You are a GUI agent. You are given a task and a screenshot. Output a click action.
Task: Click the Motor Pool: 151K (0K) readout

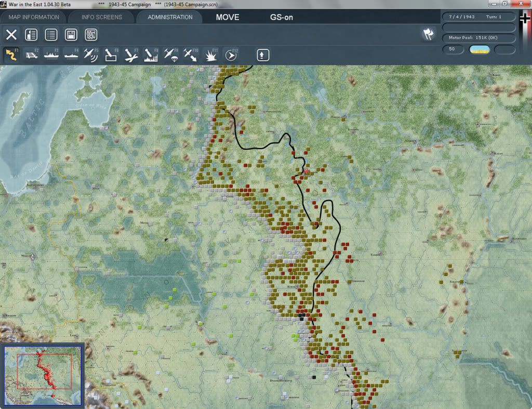point(478,37)
